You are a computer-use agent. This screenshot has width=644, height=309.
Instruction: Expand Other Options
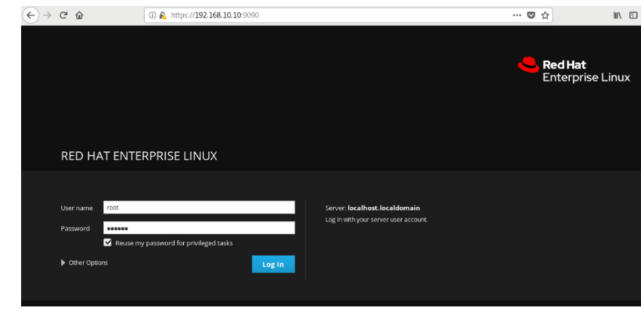point(84,262)
